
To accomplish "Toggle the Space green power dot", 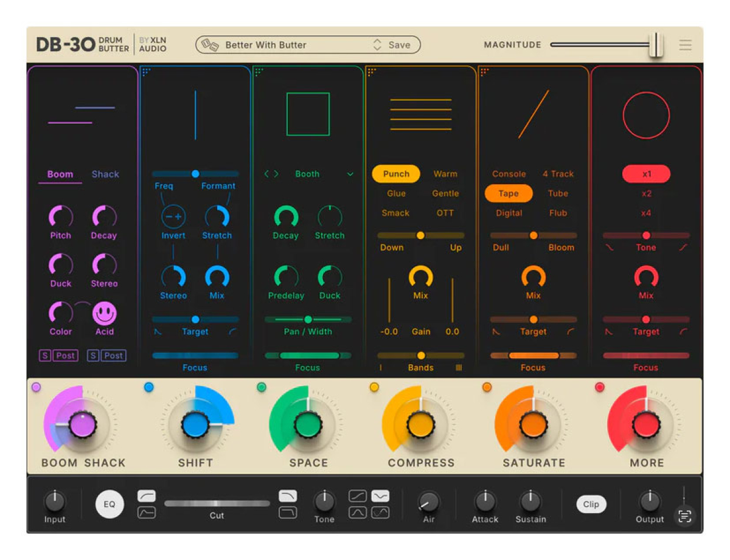I will coord(262,387).
